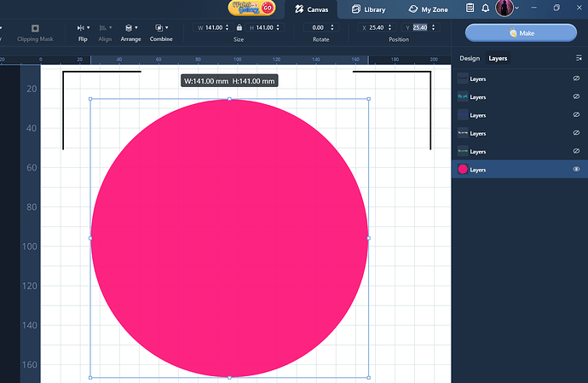Select the pink circle layer thumbnail

[463, 170]
